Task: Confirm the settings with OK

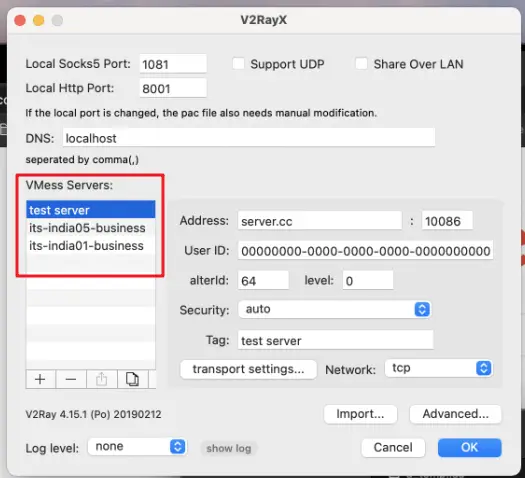Action: (469, 448)
